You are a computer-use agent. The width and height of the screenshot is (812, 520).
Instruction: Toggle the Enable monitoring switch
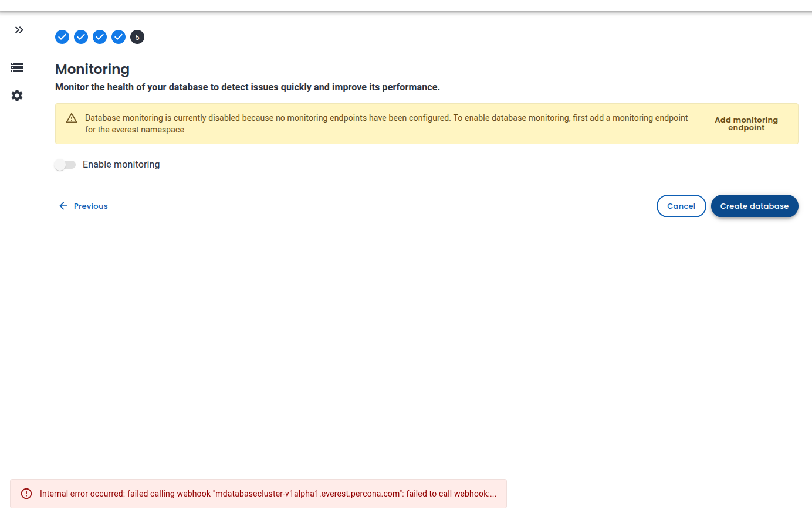click(x=65, y=165)
